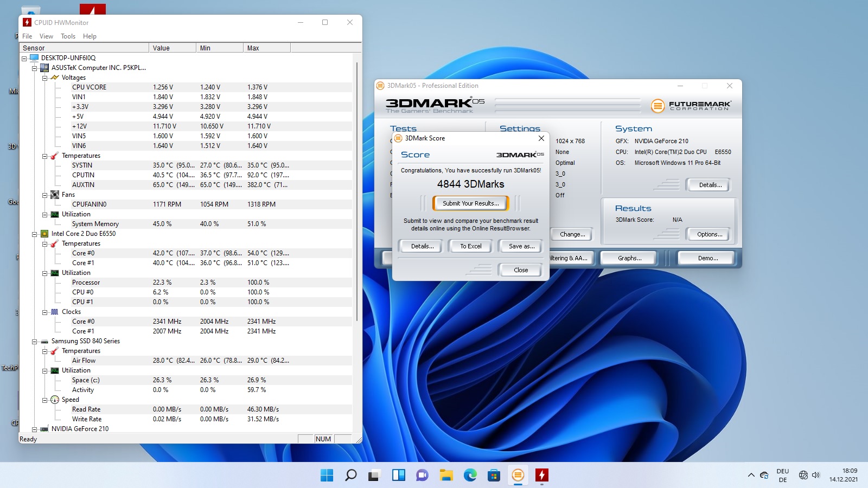Click the graphics card icon beside NVIDIA GeForce 210
Image resolution: width=868 pixels, height=488 pixels.
point(44,429)
